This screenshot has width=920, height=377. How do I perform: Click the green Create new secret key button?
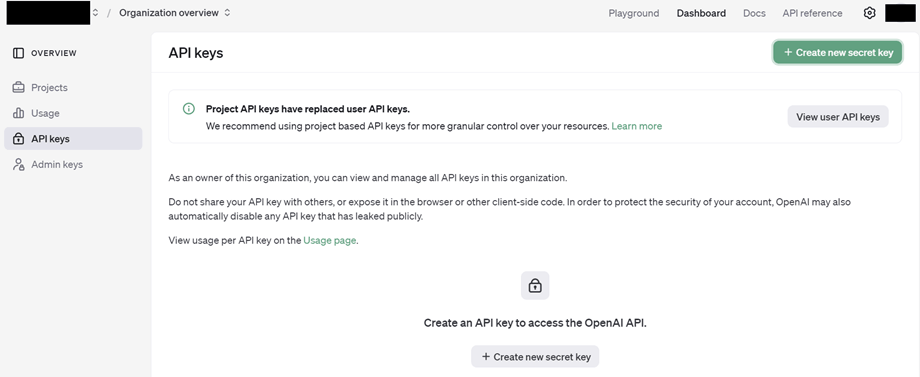click(837, 52)
